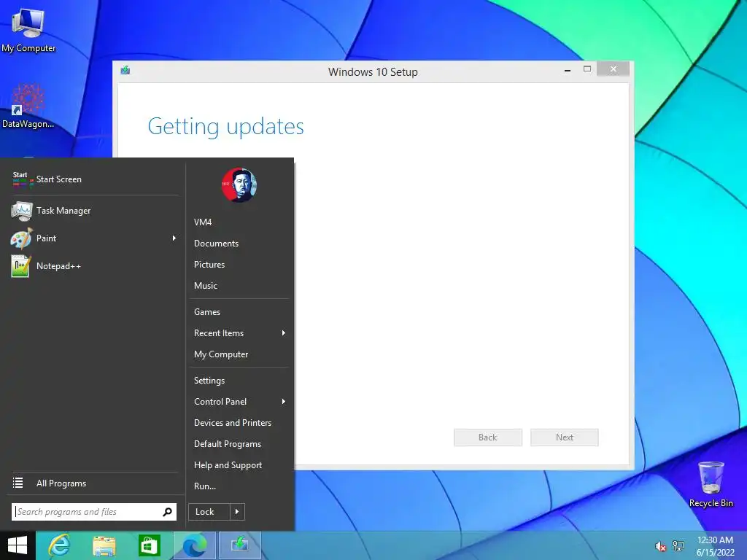This screenshot has width=747, height=560.
Task: Click the Paint palette icon
Action: point(21,238)
